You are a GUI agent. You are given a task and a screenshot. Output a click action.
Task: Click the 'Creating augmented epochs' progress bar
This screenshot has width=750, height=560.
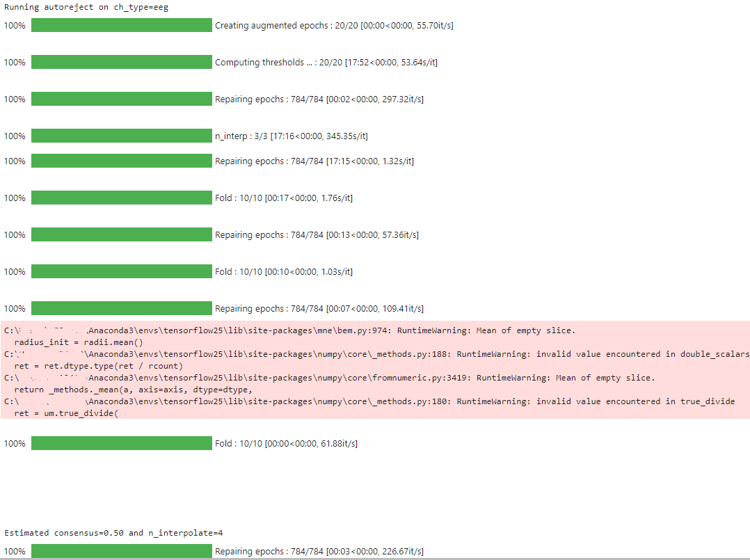122,25
